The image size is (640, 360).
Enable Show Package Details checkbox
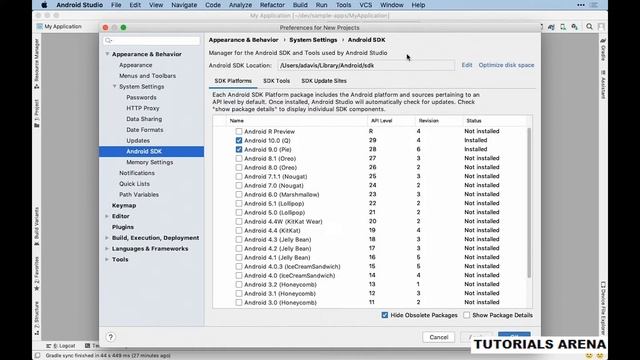[x=467, y=315]
